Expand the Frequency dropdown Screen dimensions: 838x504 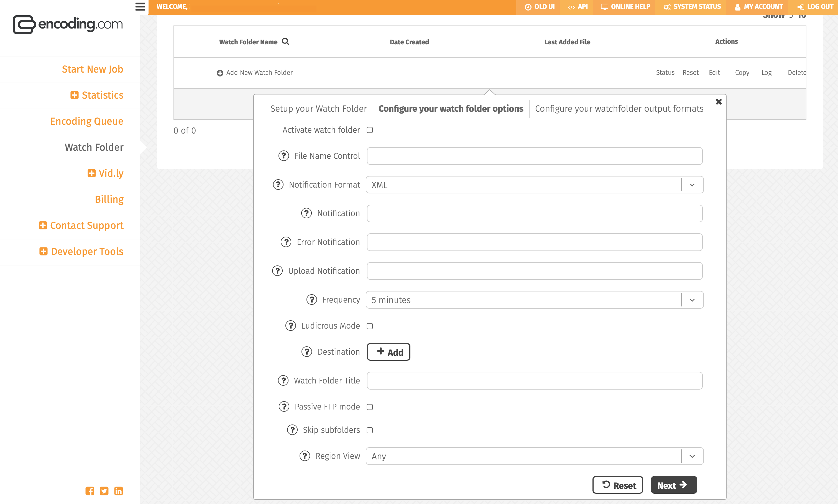point(534,300)
